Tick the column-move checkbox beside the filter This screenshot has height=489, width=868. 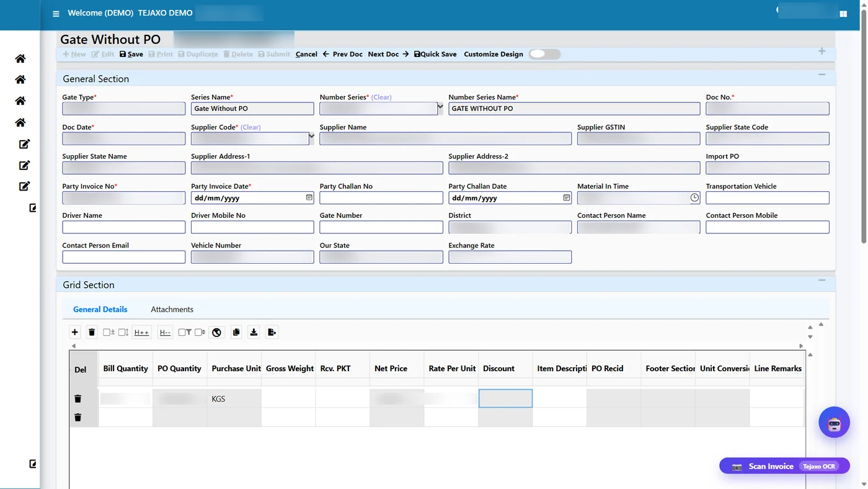click(200, 333)
